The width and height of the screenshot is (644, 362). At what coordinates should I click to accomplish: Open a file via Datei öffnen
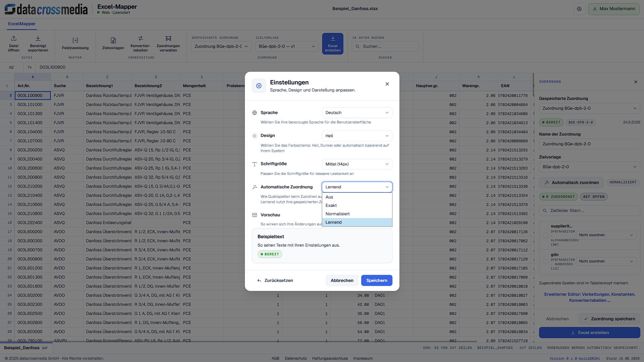pos(14,44)
